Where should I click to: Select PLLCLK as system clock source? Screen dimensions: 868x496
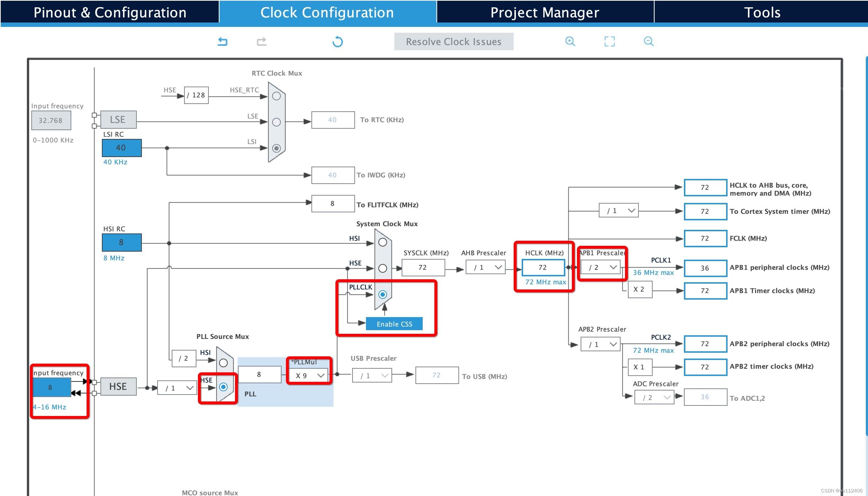(x=382, y=295)
